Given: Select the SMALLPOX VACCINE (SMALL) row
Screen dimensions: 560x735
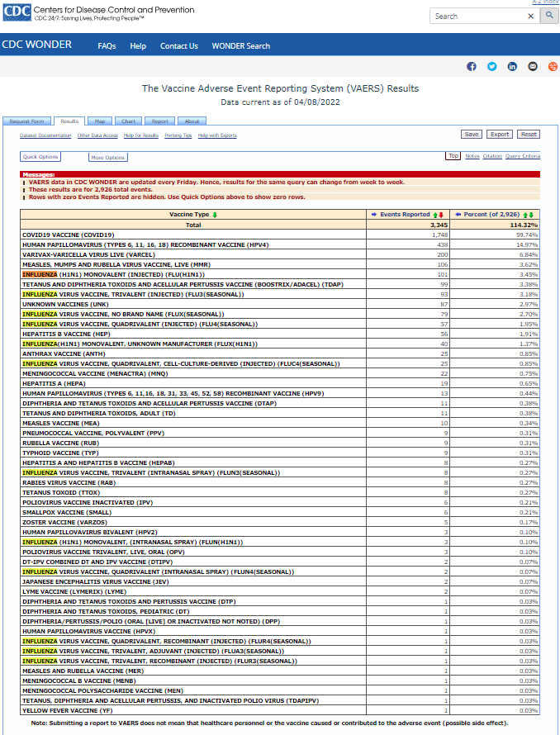Looking at the screenshot, I should point(279,512).
